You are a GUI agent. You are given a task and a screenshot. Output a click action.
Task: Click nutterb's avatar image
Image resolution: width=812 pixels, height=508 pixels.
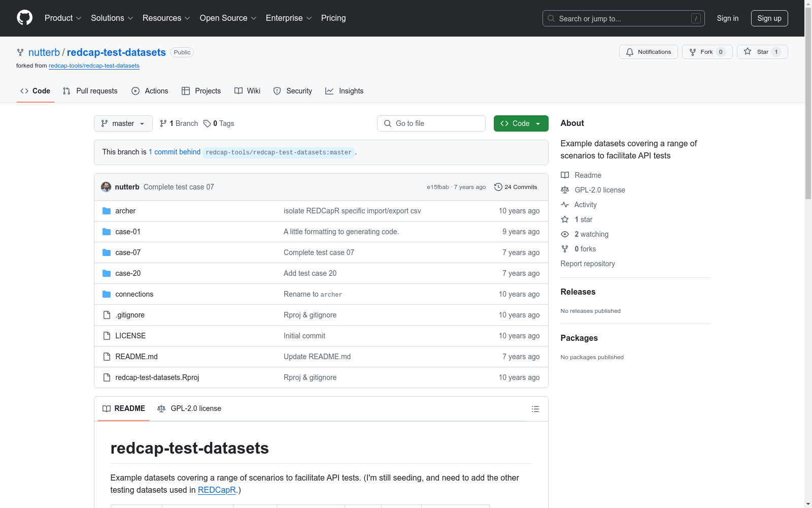(106, 187)
